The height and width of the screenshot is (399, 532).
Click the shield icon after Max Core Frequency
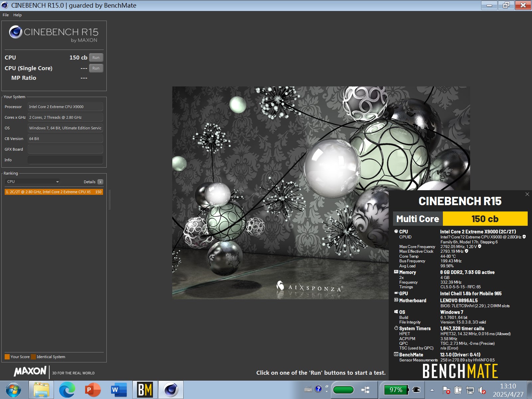pos(479,246)
